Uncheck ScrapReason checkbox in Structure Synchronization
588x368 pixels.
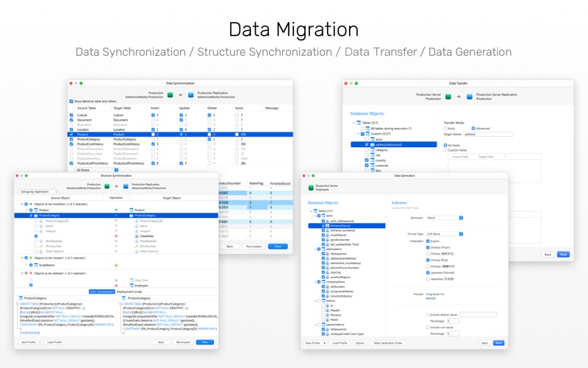tap(31, 265)
